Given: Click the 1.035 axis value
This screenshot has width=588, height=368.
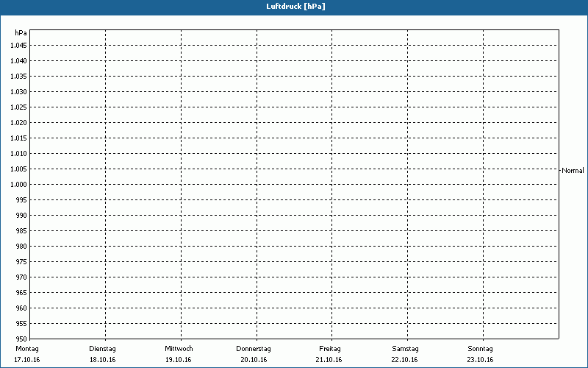Looking at the screenshot, I should click(18, 77).
